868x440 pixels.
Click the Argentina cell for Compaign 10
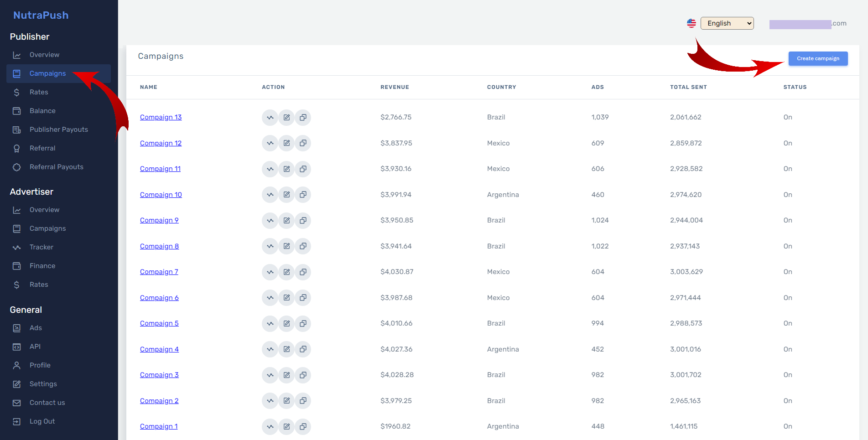503,195
